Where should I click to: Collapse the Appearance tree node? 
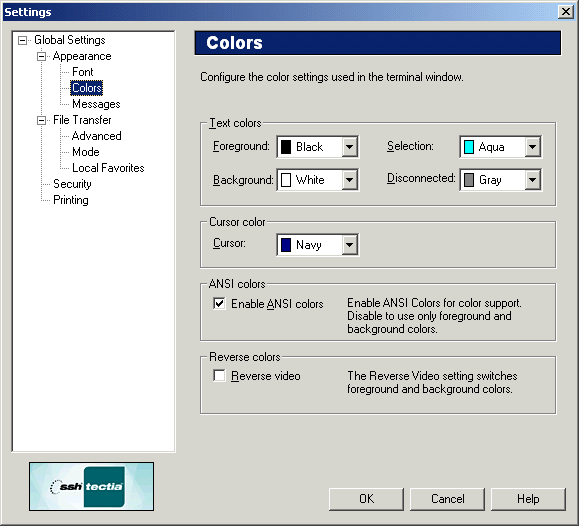[42, 56]
